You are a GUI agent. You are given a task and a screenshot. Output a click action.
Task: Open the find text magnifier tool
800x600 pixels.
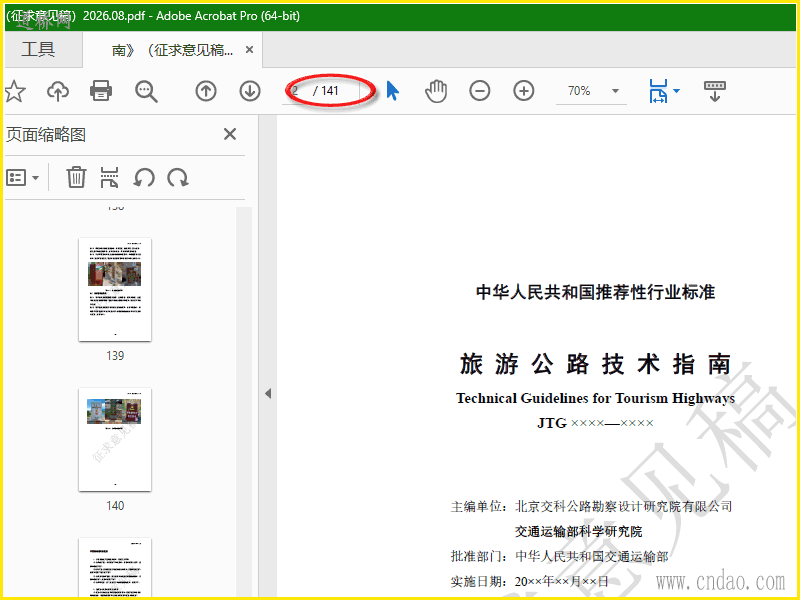[x=146, y=91]
